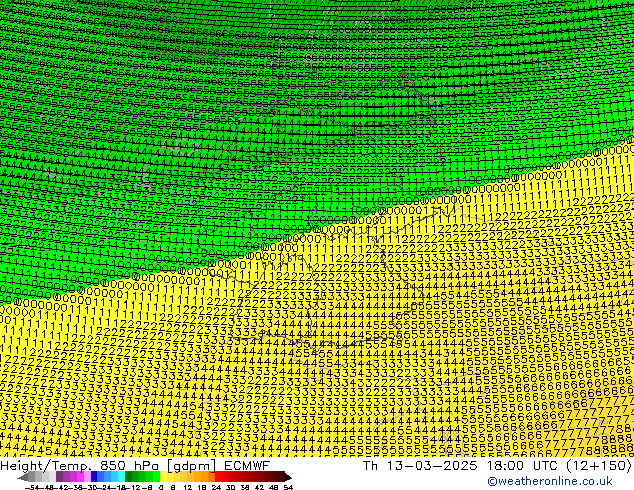The image size is (634, 490).
Task: Click the bright red swatch above 24
Action: [218, 477]
